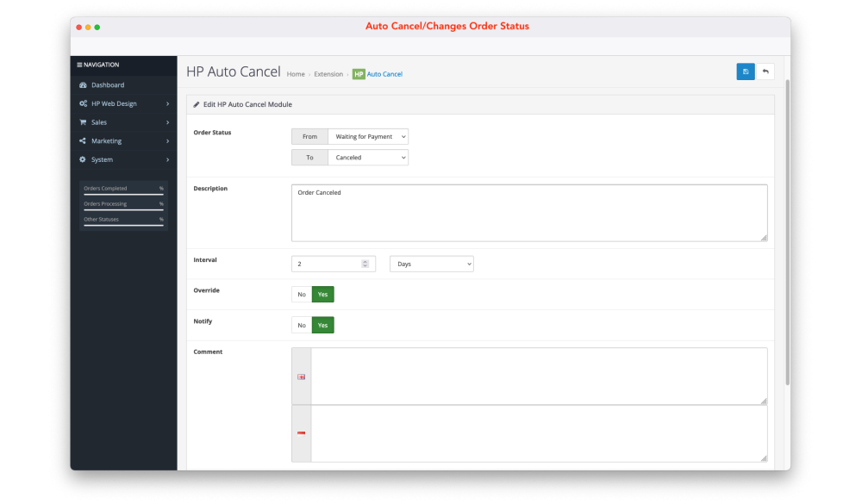Expand the Sales menu chevron

[x=167, y=122]
